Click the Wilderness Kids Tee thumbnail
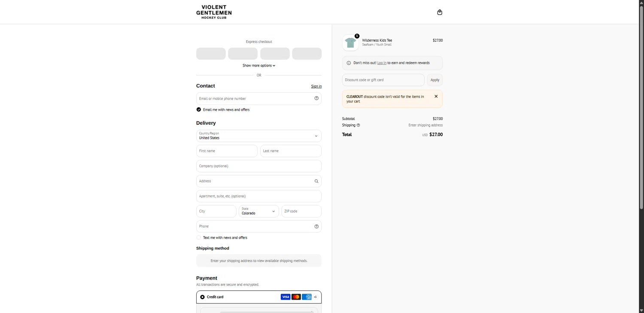This screenshot has width=644, height=313. pos(350,42)
